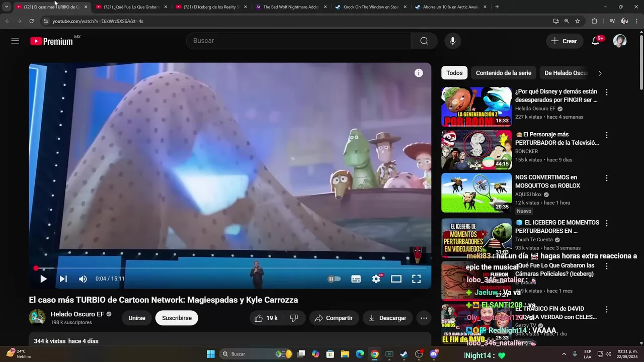Image resolution: width=644 pixels, height=362 pixels.
Task: Open File Explorer from the taskbar
Action: tap(345, 354)
